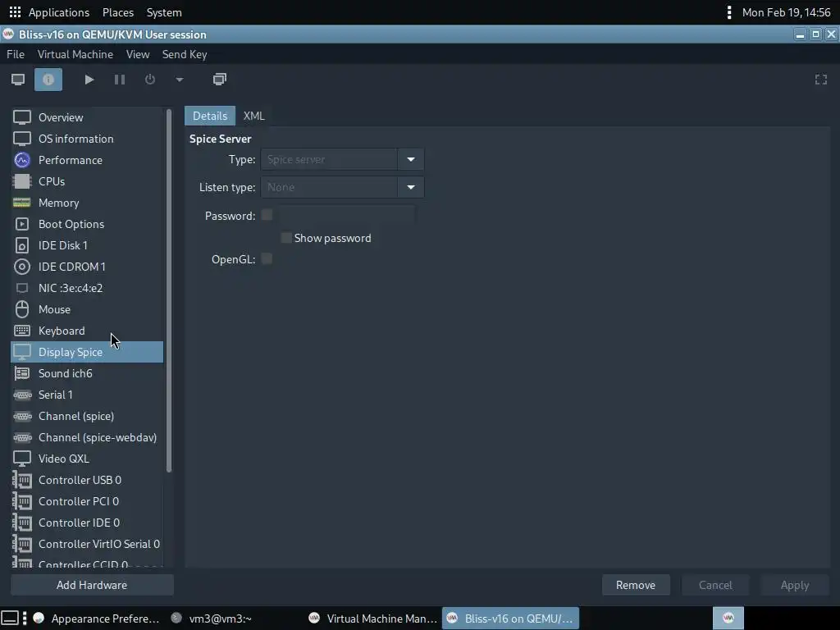Click Add Hardware button

[x=92, y=585]
